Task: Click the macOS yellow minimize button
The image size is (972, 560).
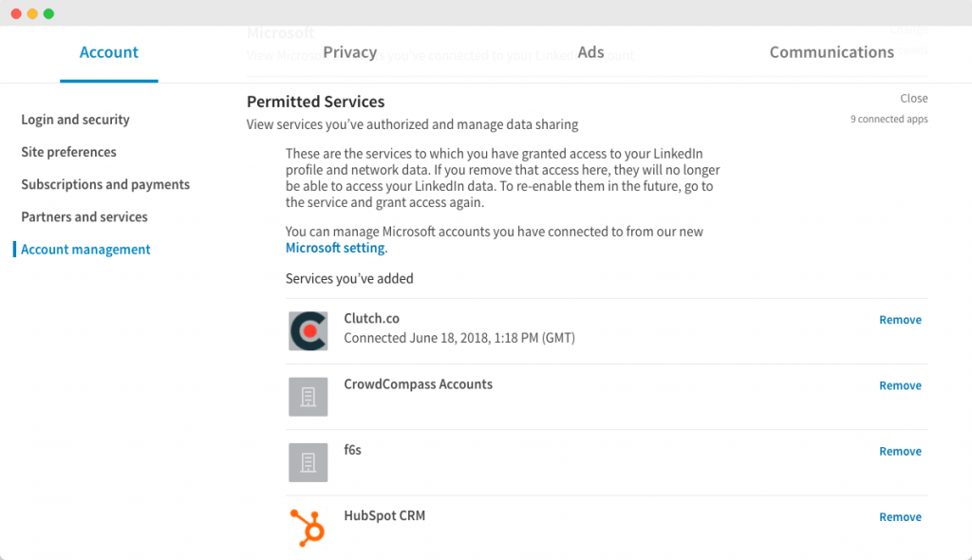Action: pos(32,13)
